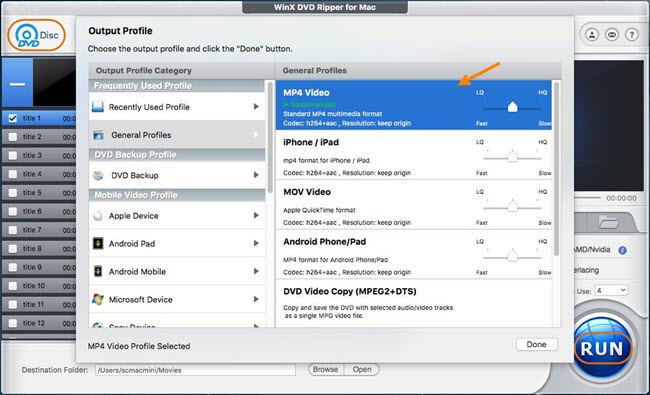Expand Android Mobile arrow
The image size is (650, 395).
coord(256,271)
